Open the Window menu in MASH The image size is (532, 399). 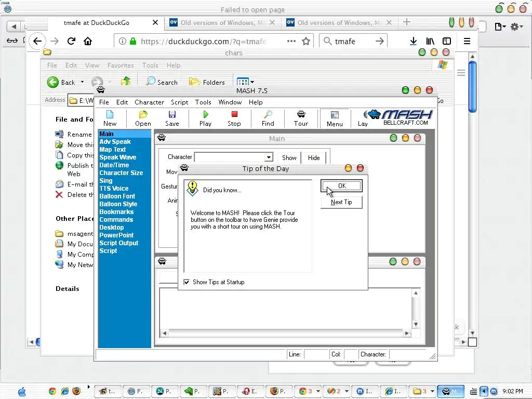coord(230,102)
